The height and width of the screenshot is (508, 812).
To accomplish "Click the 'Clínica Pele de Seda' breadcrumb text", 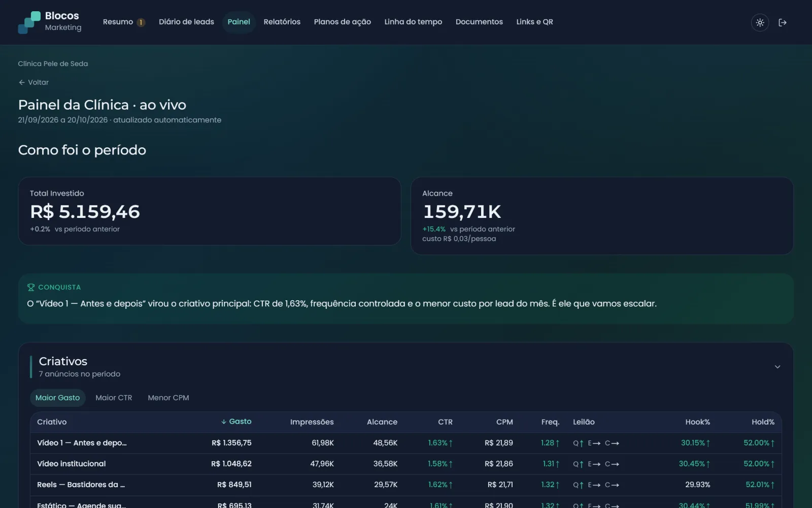I will [53, 63].
